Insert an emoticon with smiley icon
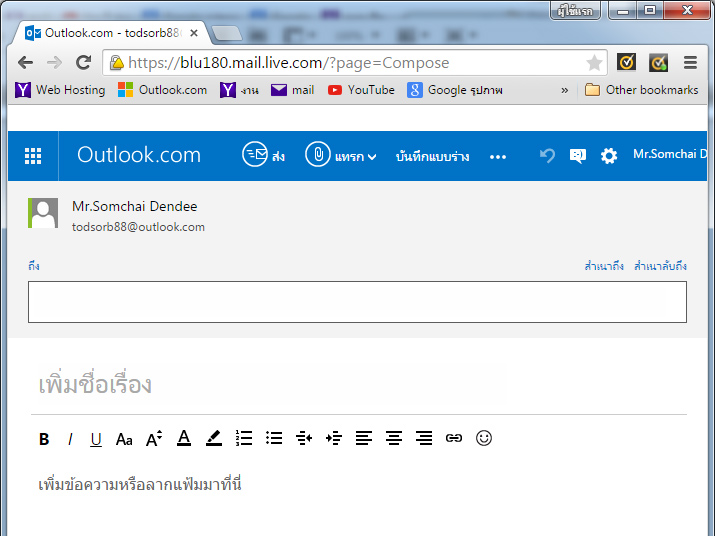Image resolution: width=715 pixels, height=536 pixels. pyautogui.click(x=484, y=439)
